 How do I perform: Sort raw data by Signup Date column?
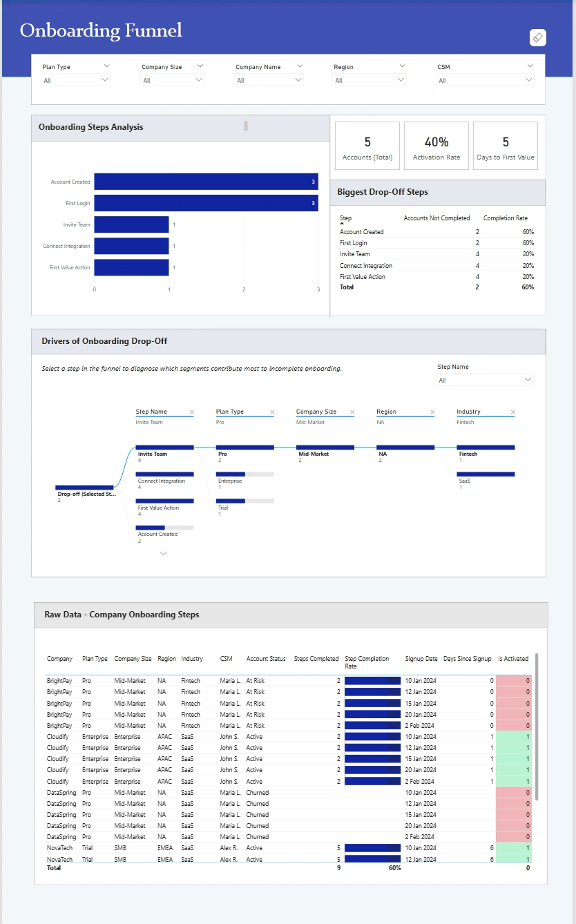pos(421,659)
